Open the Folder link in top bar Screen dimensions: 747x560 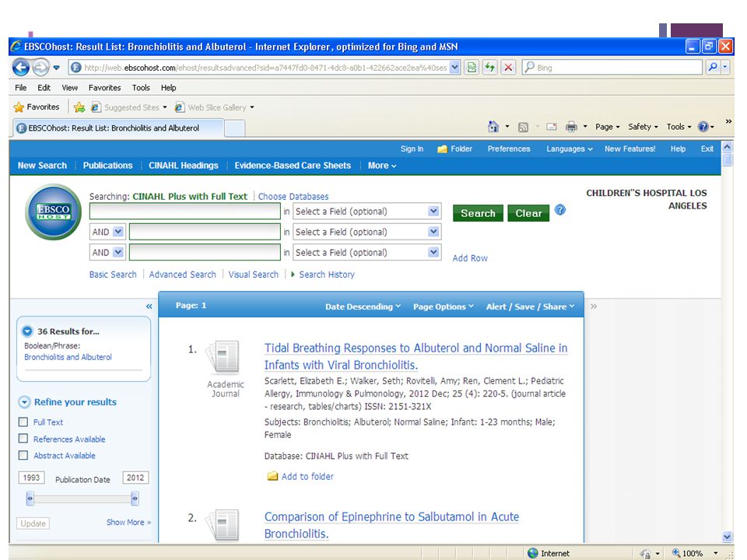[455, 149]
